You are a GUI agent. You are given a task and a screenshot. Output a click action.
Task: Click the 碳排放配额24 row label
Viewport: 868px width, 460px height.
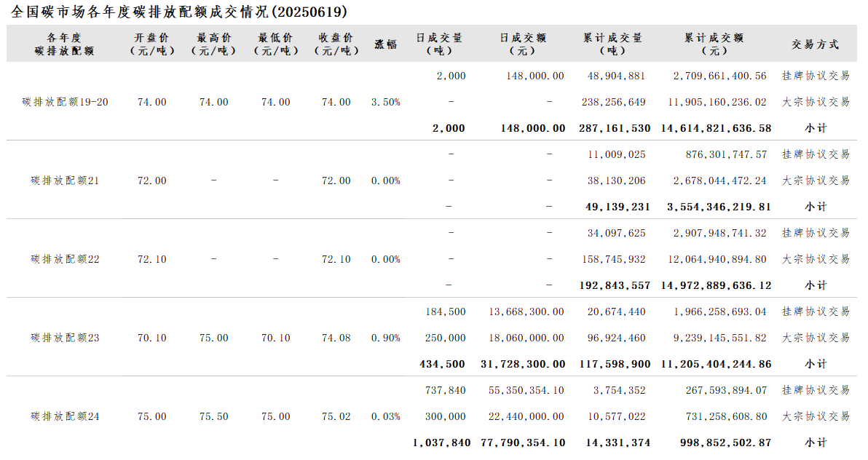click(x=65, y=416)
